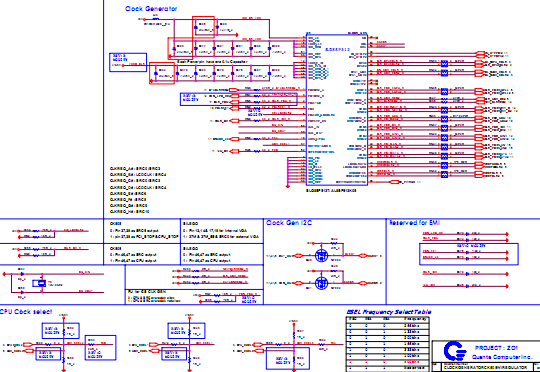Click the Frequency column header in BSEL table

(415, 319)
